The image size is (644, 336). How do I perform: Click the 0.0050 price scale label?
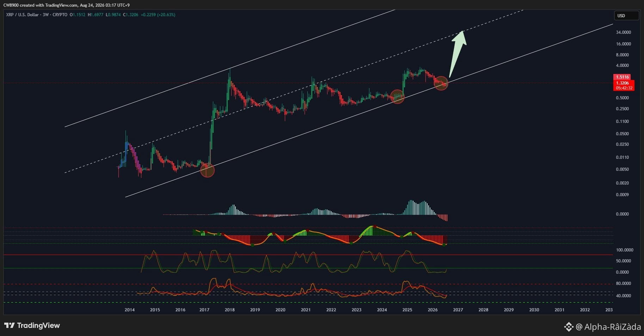pyautogui.click(x=622, y=169)
